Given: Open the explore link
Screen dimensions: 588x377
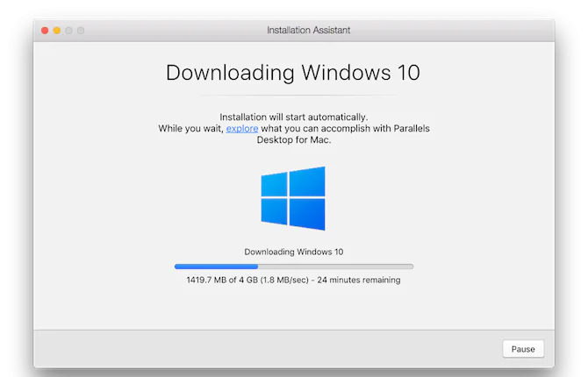Looking at the screenshot, I should coord(242,129).
